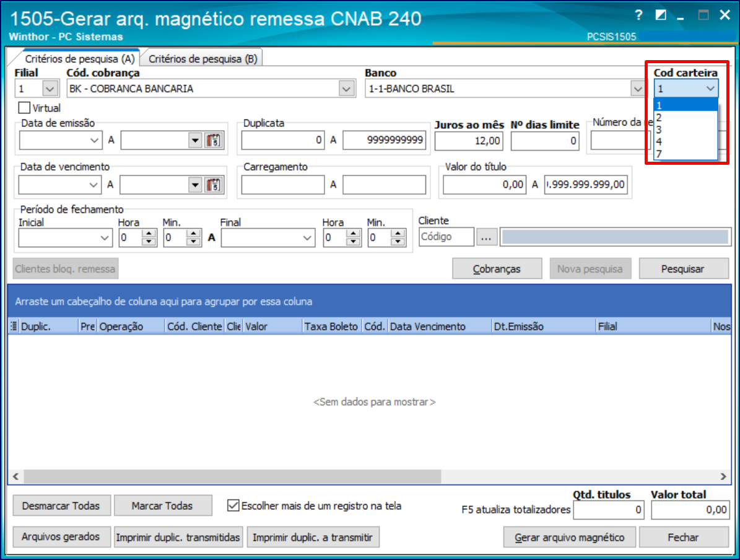Open grid column chooser icon beside Duplic.
Viewport: 740px width, 560px height.
14,326
